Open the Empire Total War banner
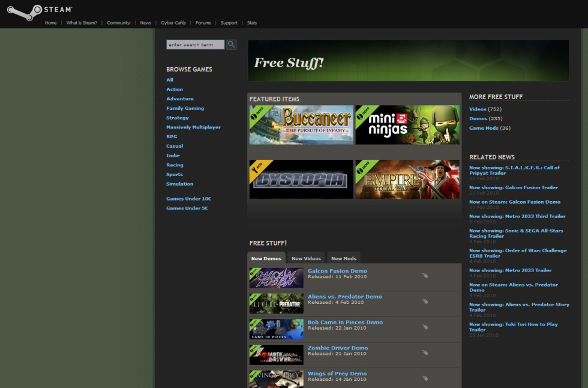Viewport: 588px width, 388px height. pyautogui.click(x=407, y=179)
